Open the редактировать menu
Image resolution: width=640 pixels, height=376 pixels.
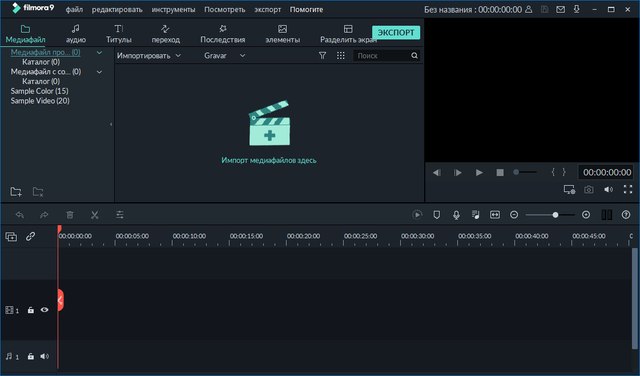point(117,9)
